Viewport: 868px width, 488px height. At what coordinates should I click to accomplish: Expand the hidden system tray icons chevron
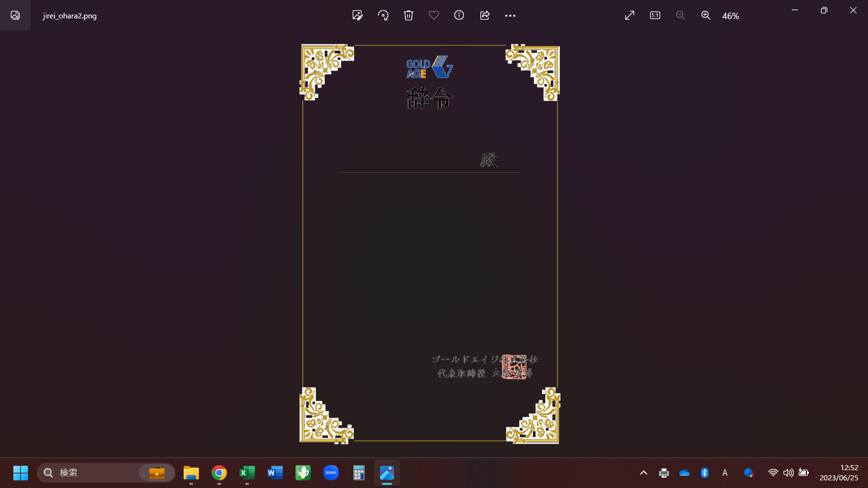[x=644, y=473]
